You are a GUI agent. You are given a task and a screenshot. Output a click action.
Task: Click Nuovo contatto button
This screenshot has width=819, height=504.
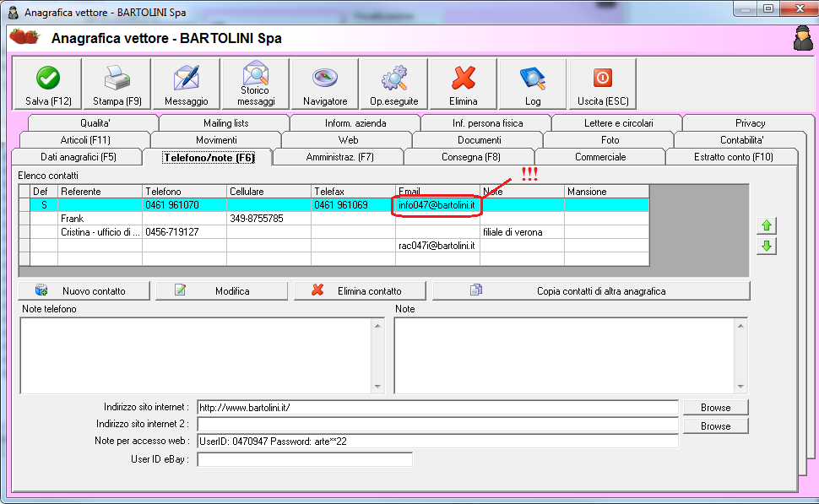pyautogui.click(x=84, y=291)
